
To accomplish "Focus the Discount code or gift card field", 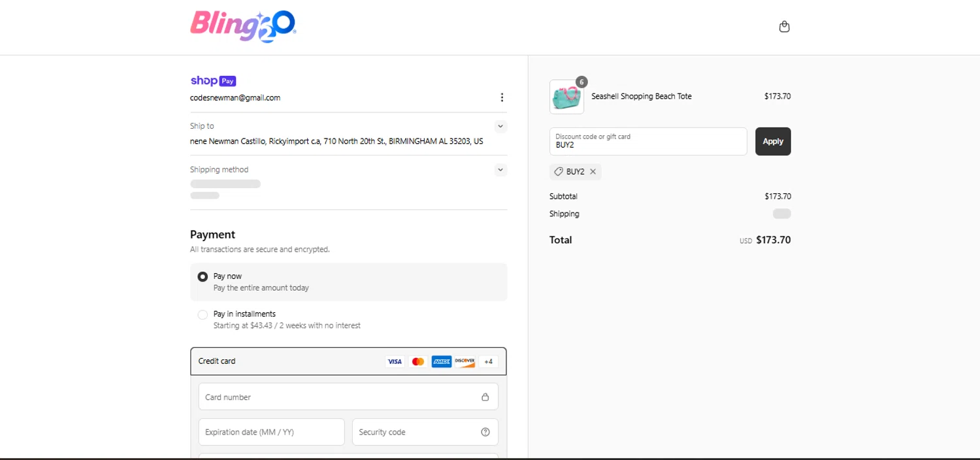I will [x=648, y=141].
